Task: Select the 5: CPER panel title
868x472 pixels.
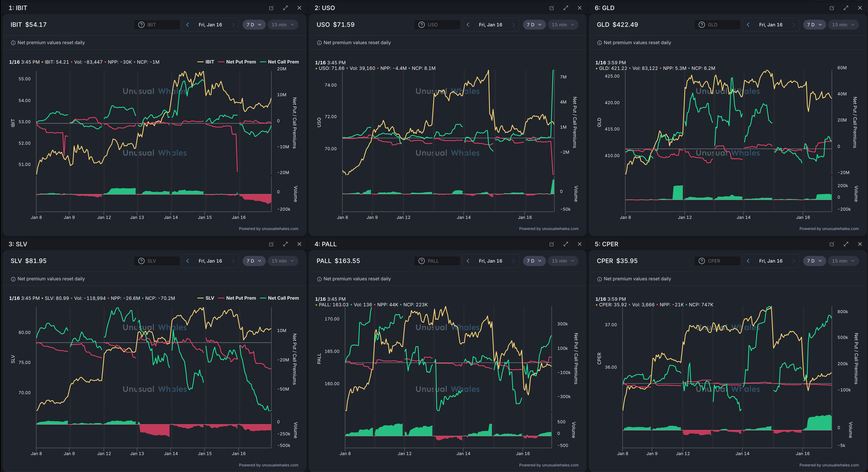Action: [x=606, y=244]
